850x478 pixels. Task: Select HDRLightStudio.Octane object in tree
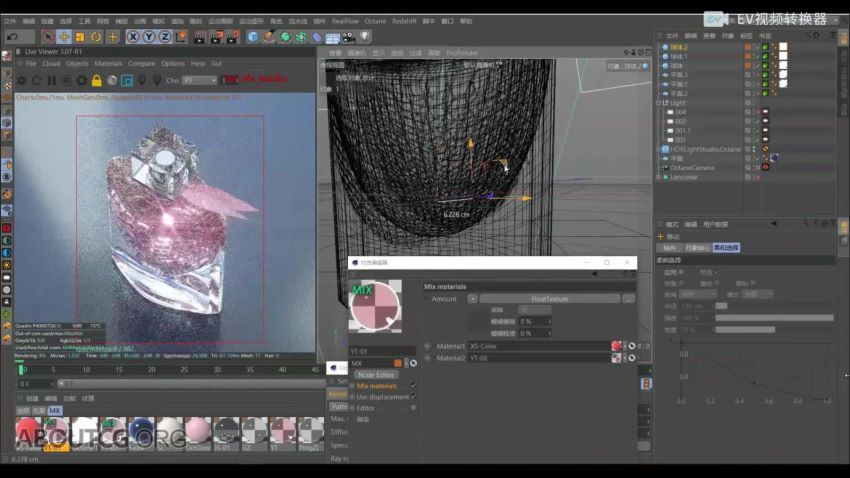(x=705, y=149)
